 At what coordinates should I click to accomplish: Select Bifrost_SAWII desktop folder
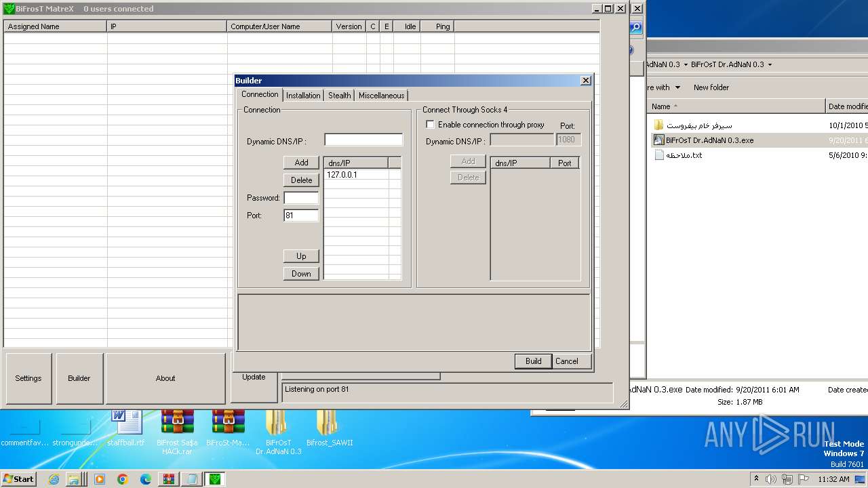tap(330, 428)
